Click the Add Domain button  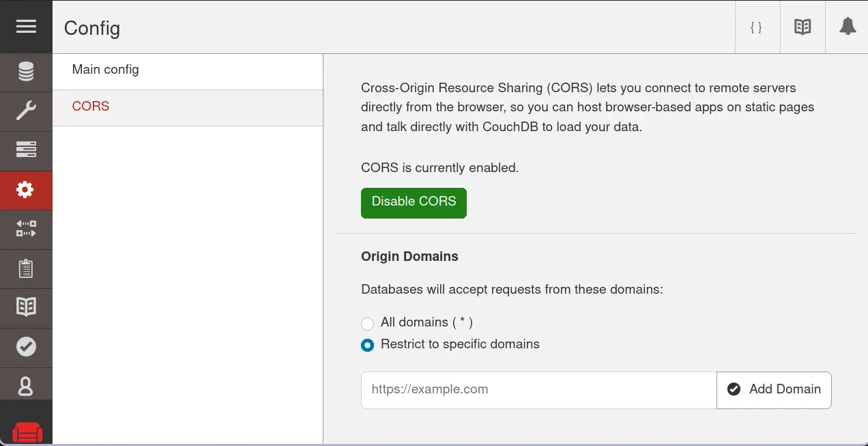[774, 389]
